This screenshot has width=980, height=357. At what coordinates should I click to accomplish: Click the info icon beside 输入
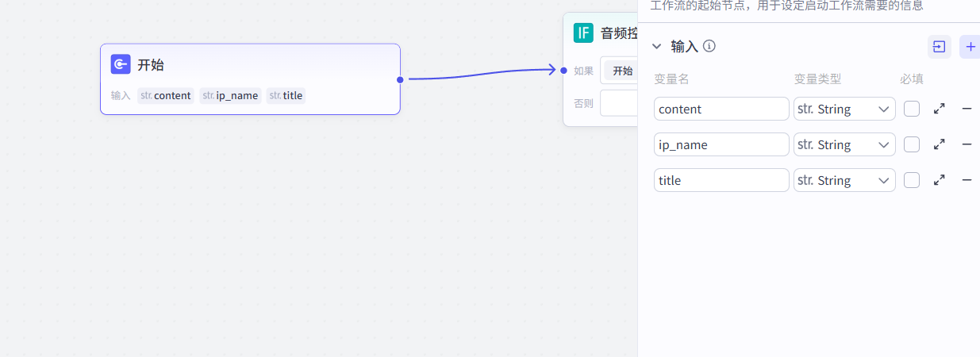709,46
